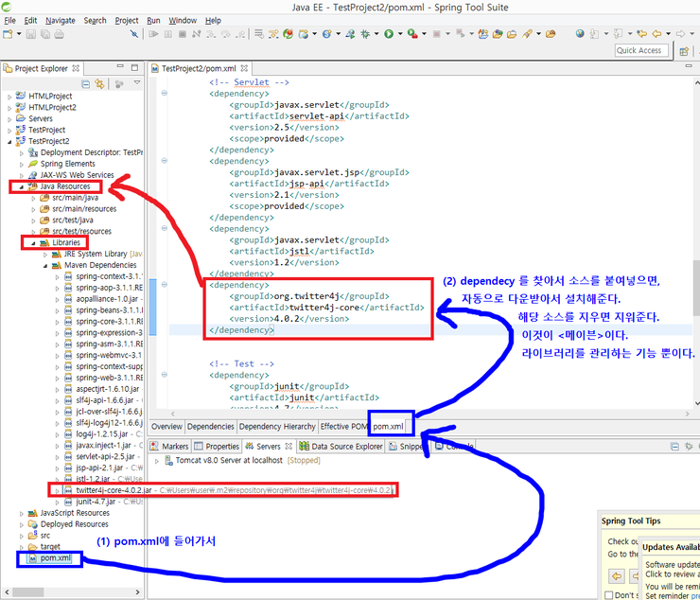This screenshot has height=600, width=700.
Task: Expand the HTMLProject tree node
Action: click(9, 97)
